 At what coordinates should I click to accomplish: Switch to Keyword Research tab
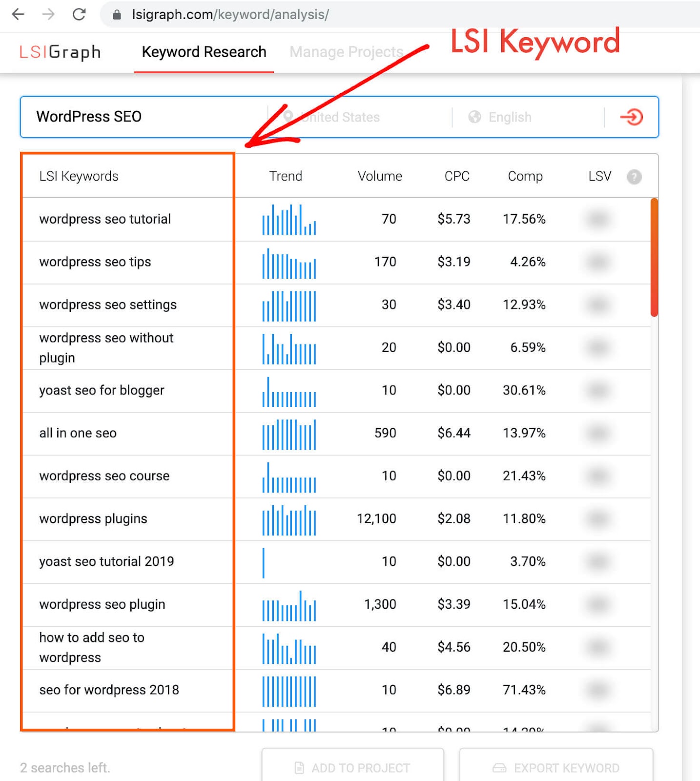click(x=204, y=52)
